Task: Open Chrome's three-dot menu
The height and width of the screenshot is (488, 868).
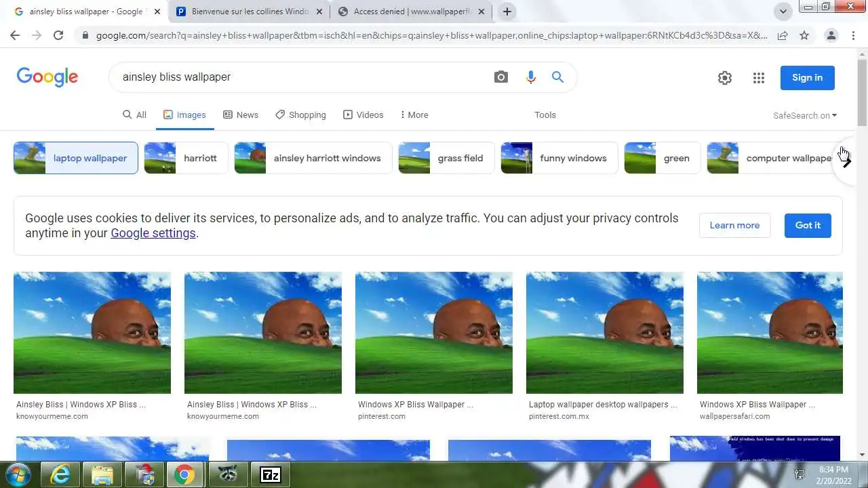Action: (853, 35)
